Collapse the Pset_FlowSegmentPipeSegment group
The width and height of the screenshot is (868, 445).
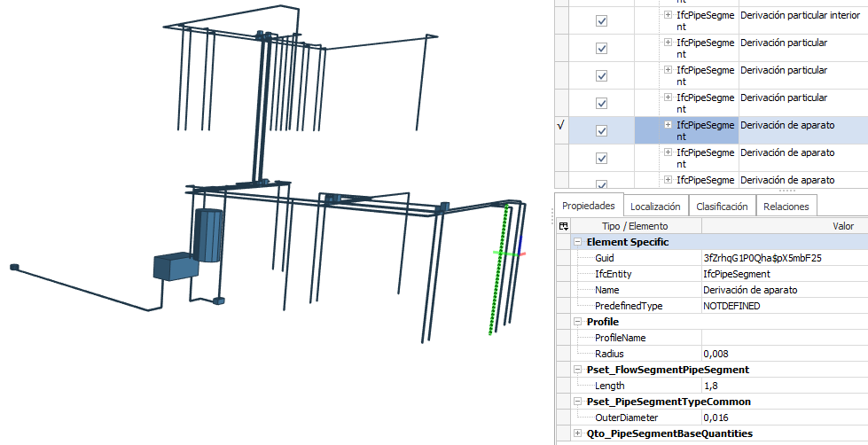(578, 370)
